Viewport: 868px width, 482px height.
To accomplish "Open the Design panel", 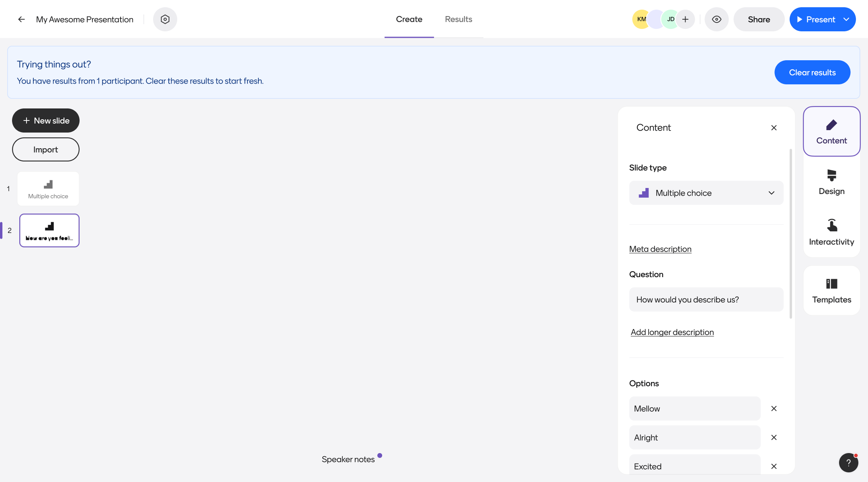I will 831,182.
